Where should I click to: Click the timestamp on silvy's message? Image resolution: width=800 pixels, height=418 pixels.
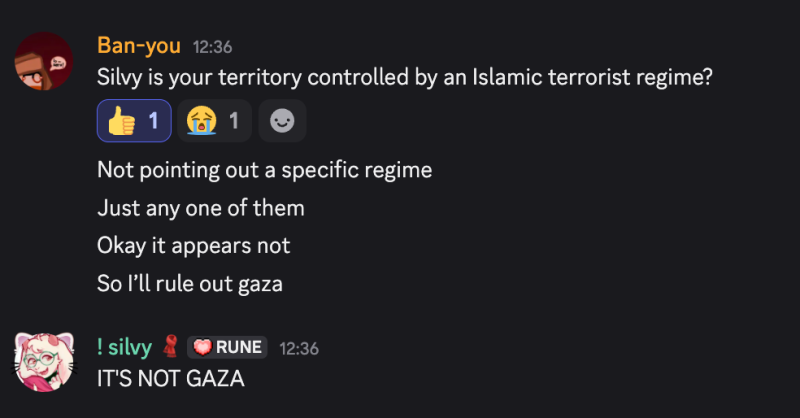[299, 348]
